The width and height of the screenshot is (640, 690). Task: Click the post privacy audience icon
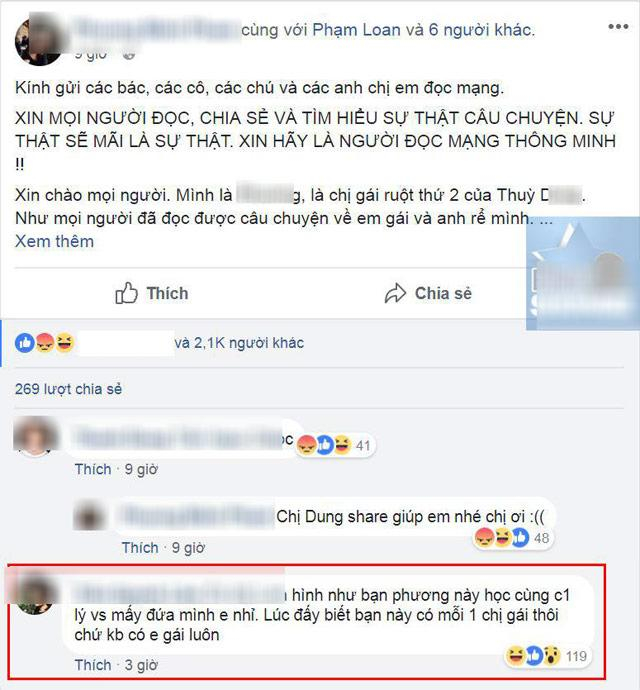(x=129, y=55)
